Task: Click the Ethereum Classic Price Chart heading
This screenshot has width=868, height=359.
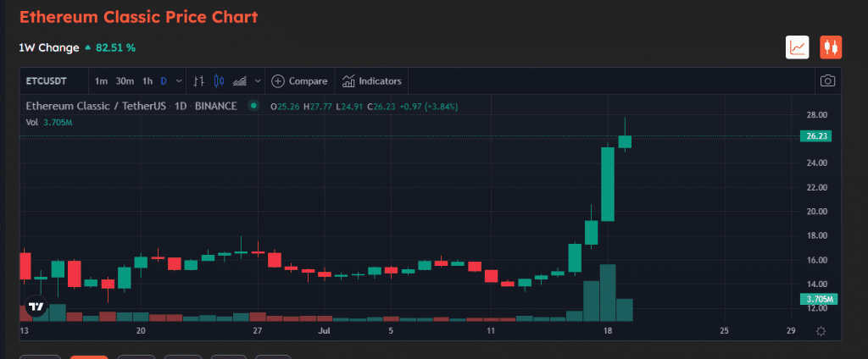Action: coord(138,17)
